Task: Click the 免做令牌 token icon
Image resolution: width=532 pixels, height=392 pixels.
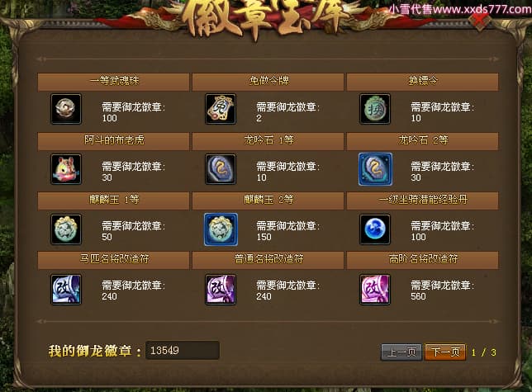Action: (221, 109)
